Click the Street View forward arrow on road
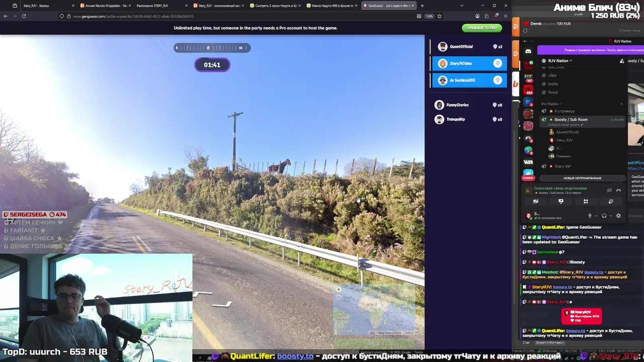Viewport: 644px width, 362px height. [x=203, y=294]
